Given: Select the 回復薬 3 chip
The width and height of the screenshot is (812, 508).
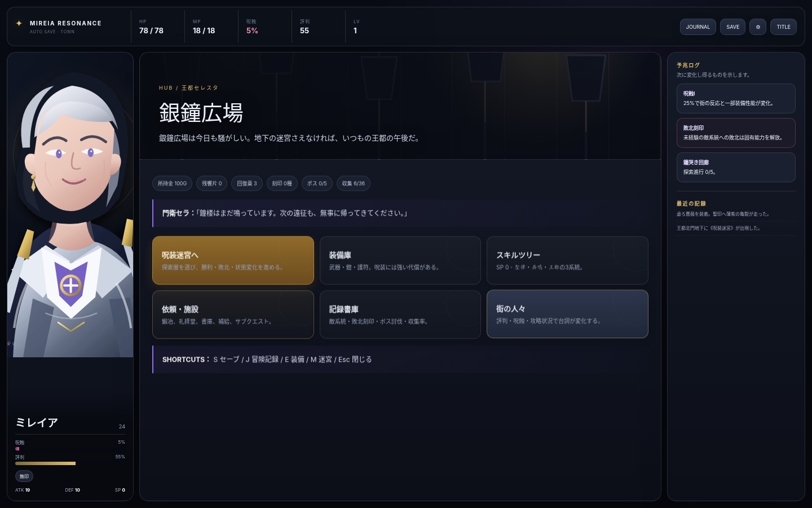Looking at the screenshot, I should (x=247, y=183).
